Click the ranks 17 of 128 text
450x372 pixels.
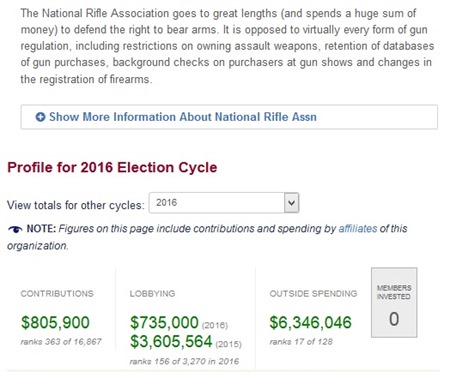pos(301,342)
